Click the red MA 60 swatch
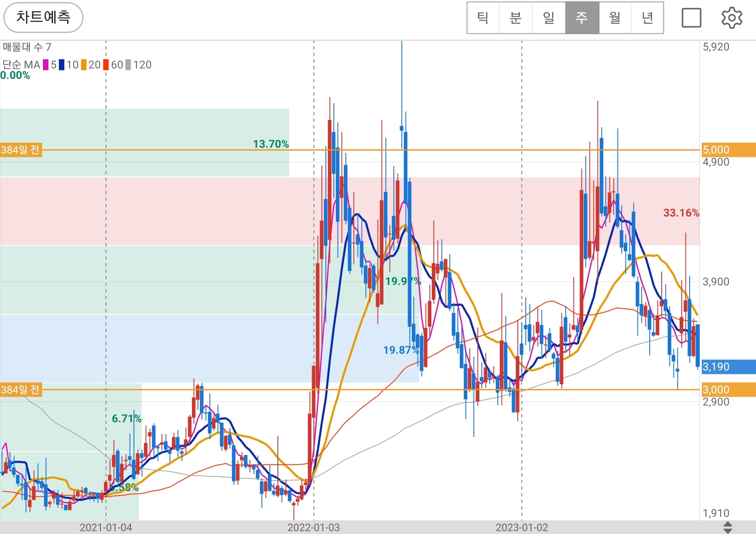Image resolution: width=756 pixels, height=534 pixels. (106, 65)
